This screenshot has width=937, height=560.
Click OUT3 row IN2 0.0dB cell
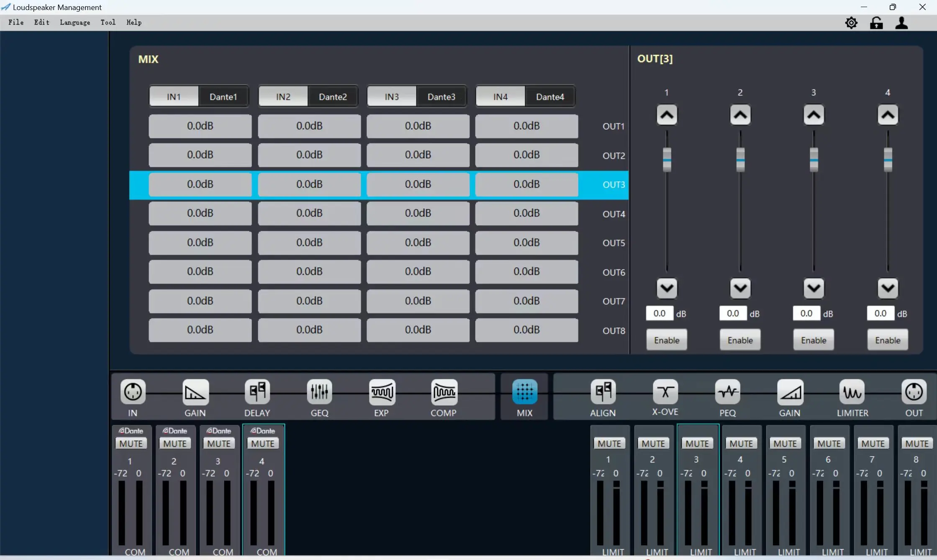309,184
